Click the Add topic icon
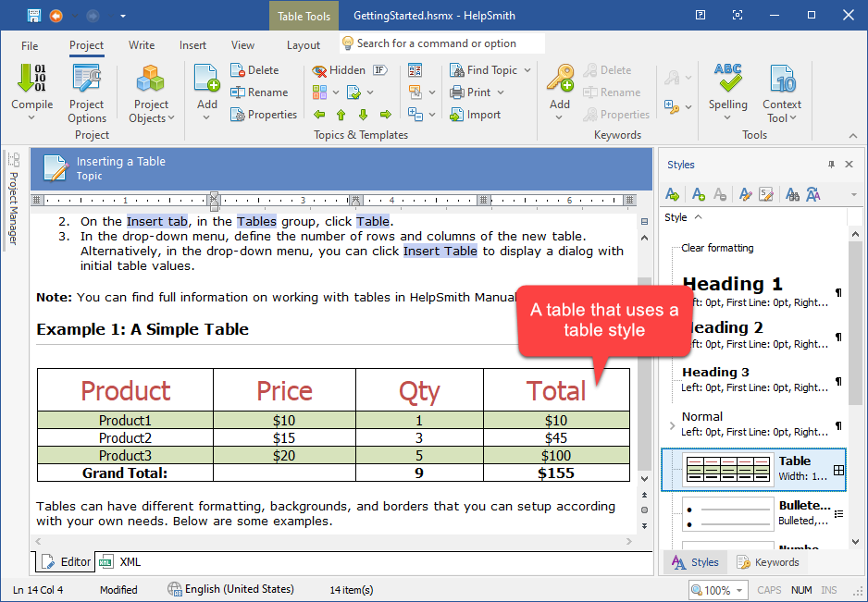 [x=207, y=78]
